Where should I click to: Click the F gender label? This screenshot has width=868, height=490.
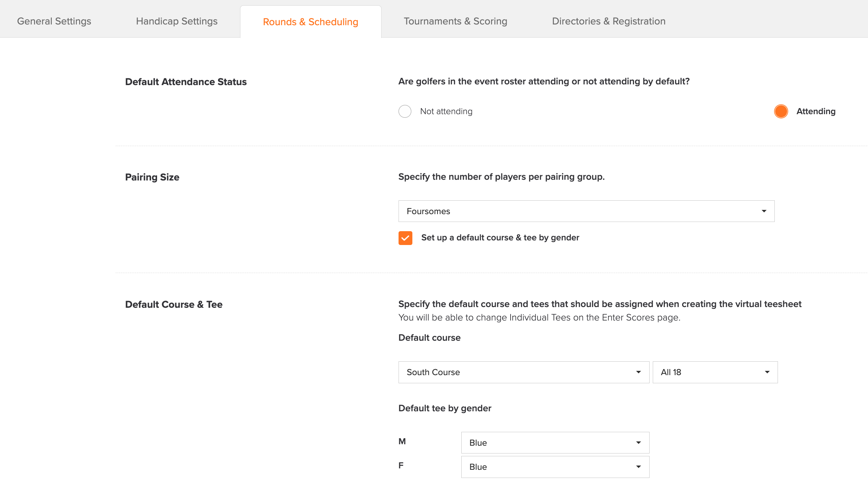click(401, 466)
